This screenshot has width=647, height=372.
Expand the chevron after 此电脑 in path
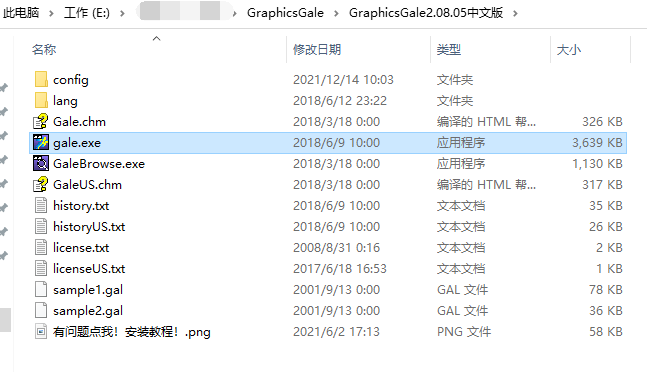[x=51, y=14]
